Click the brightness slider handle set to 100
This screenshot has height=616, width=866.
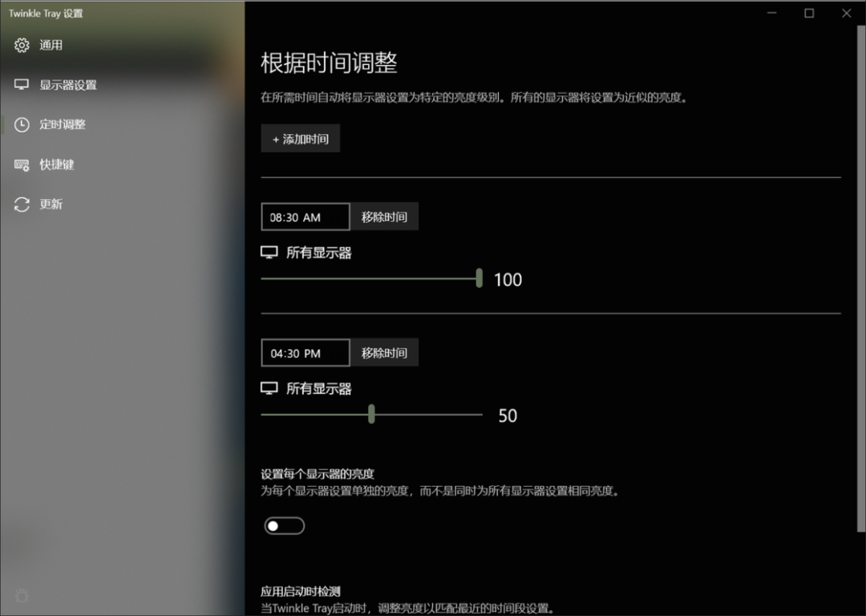click(479, 278)
